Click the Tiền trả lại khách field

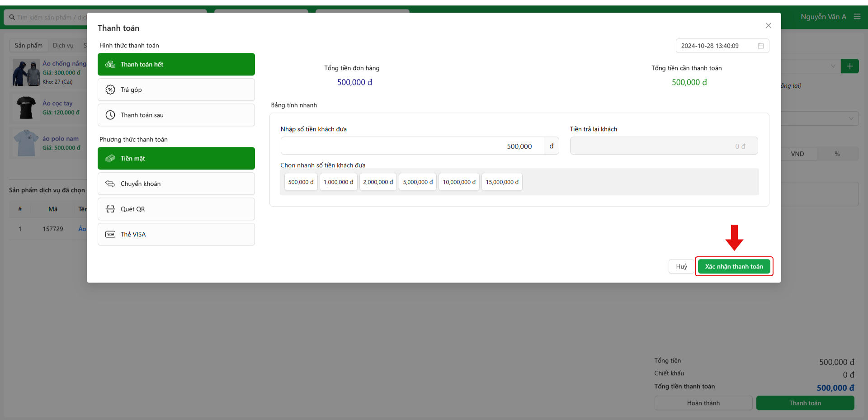click(x=664, y=146)
